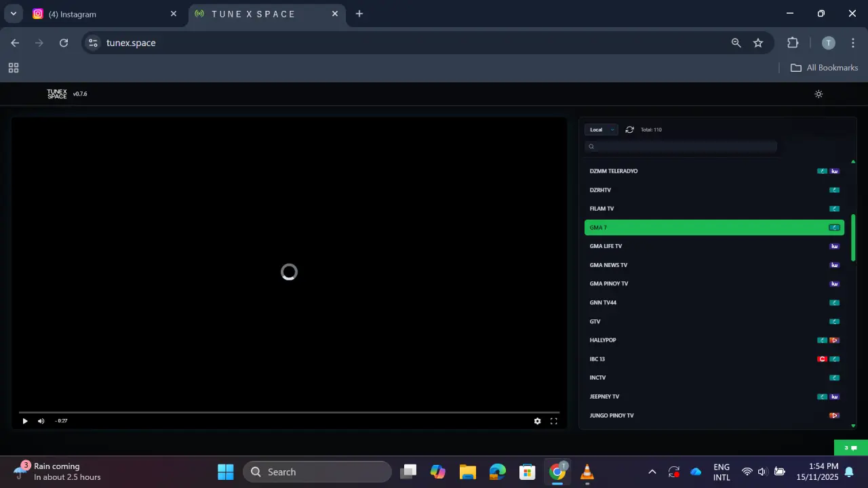Click purple source badge on GMA LIFE TV
868x488 pixels.
point(835,246)
